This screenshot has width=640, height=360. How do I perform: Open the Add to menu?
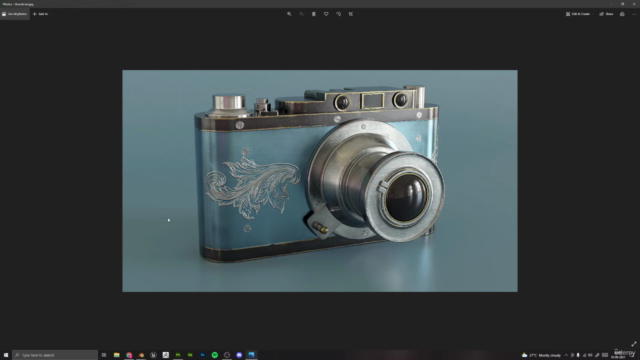pos(40,14)
